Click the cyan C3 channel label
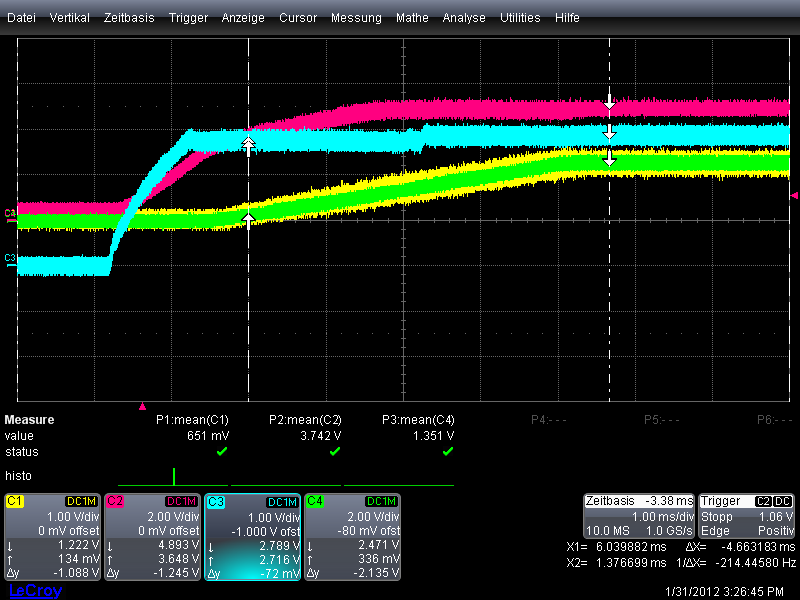 (216, 502)
